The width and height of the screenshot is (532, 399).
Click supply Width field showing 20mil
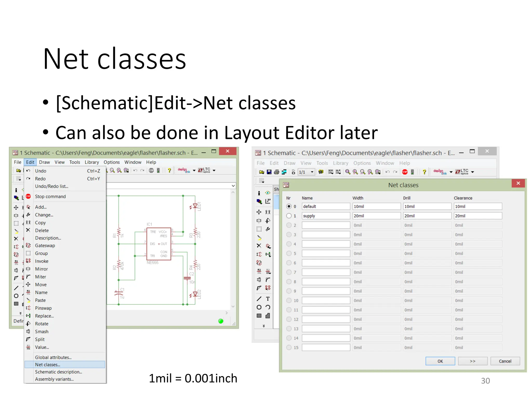[x=376, y=216]
